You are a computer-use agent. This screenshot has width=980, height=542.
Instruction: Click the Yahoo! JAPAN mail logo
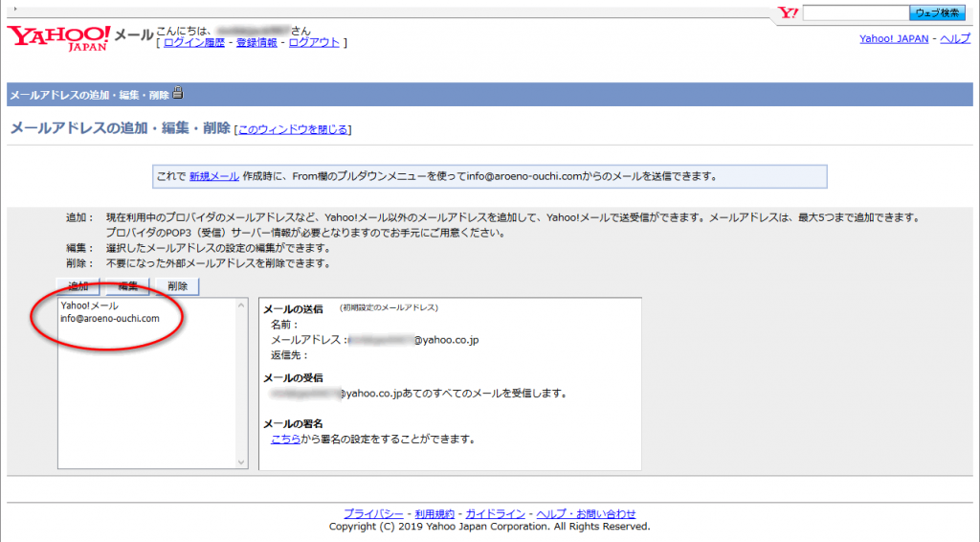[59, 39]
